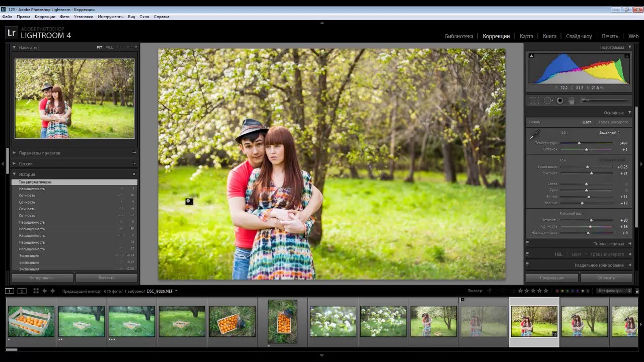644x362 pixels.
Task: Collapse the left panel group arrow
Action: point(3,164)
